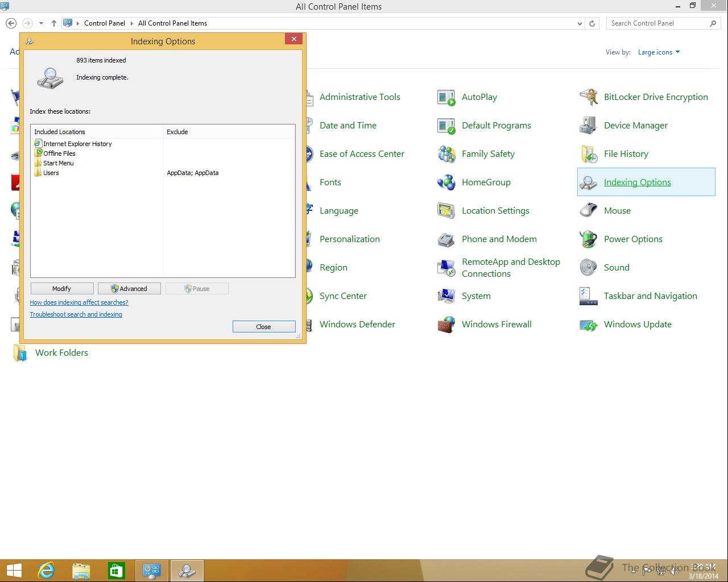Open RemoteApp and Desktop Connections icon
Screen dimensions: 728x582
coord(446,268)
